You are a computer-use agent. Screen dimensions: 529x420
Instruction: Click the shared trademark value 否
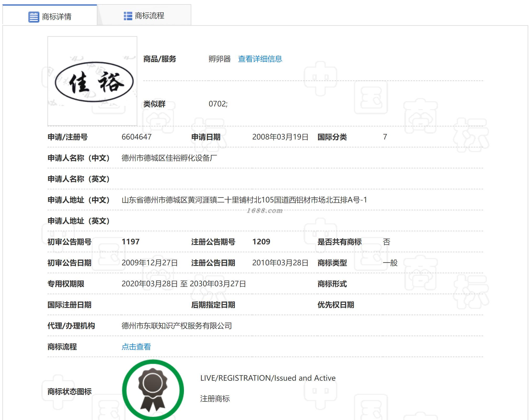[x=387, y=242]
